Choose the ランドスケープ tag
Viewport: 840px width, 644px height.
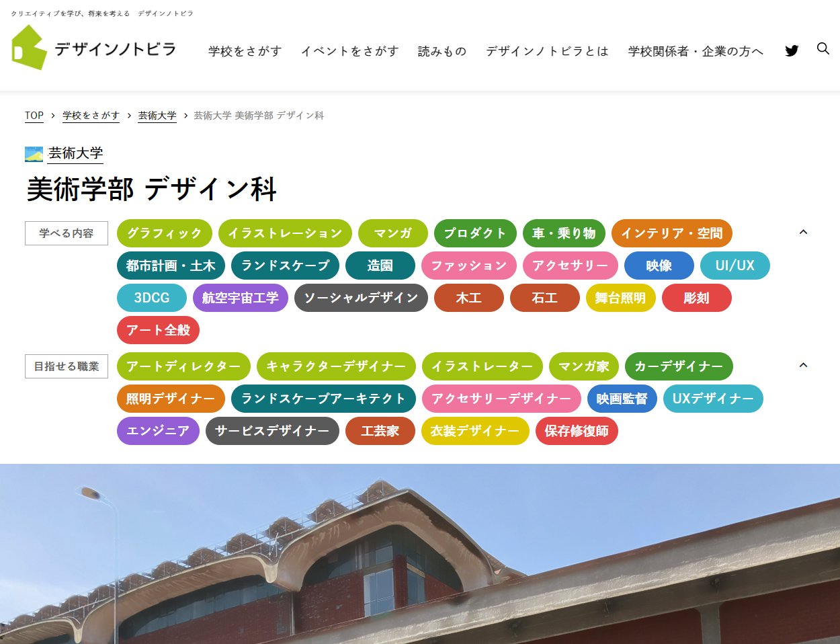pos(285,266)
